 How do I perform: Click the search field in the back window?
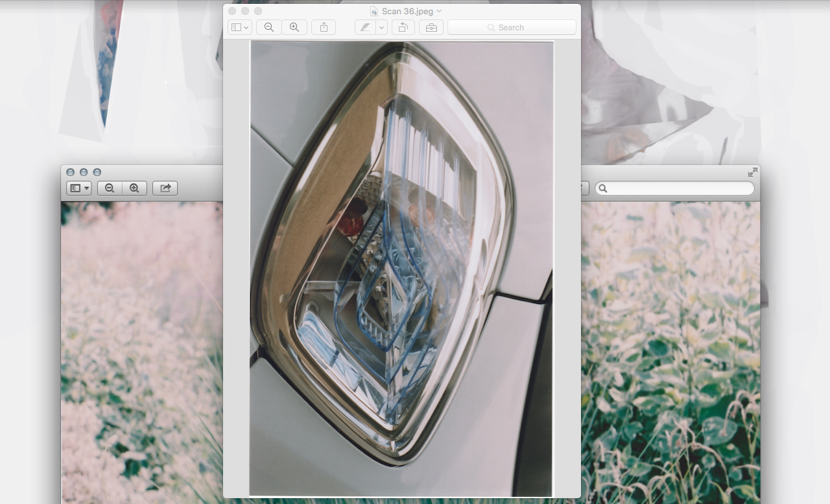(x=675, y=188)
